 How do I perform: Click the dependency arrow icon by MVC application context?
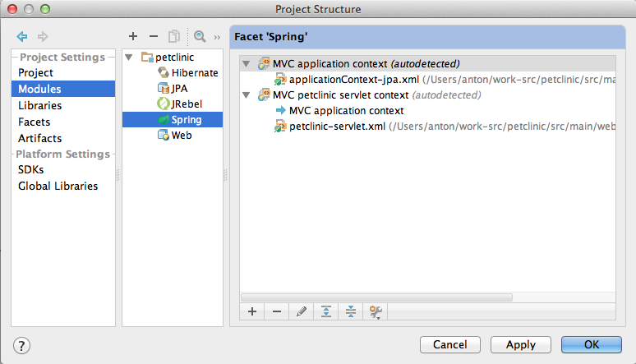point(281,110)
